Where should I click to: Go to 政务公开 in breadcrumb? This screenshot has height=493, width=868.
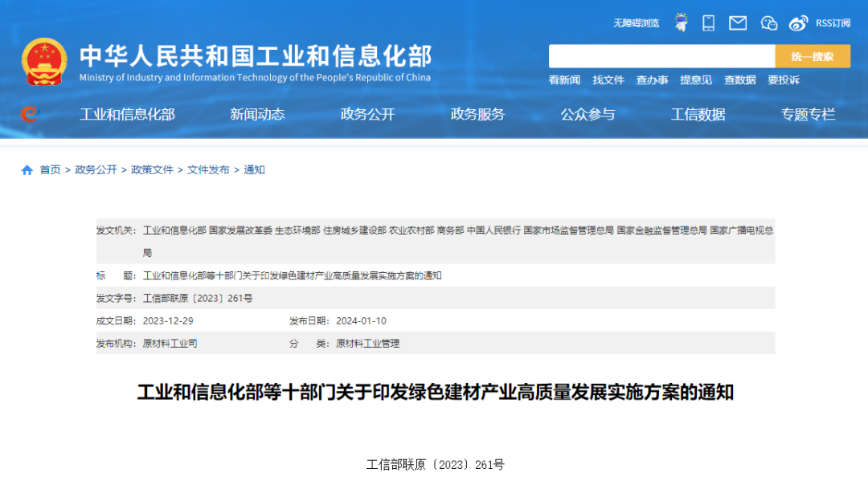tap(96, 170)
